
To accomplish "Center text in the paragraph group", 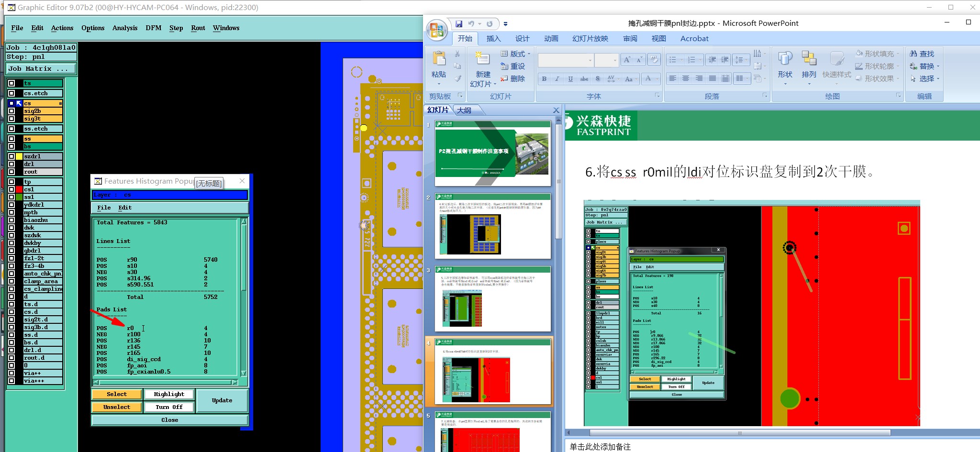I will (686, 78).
